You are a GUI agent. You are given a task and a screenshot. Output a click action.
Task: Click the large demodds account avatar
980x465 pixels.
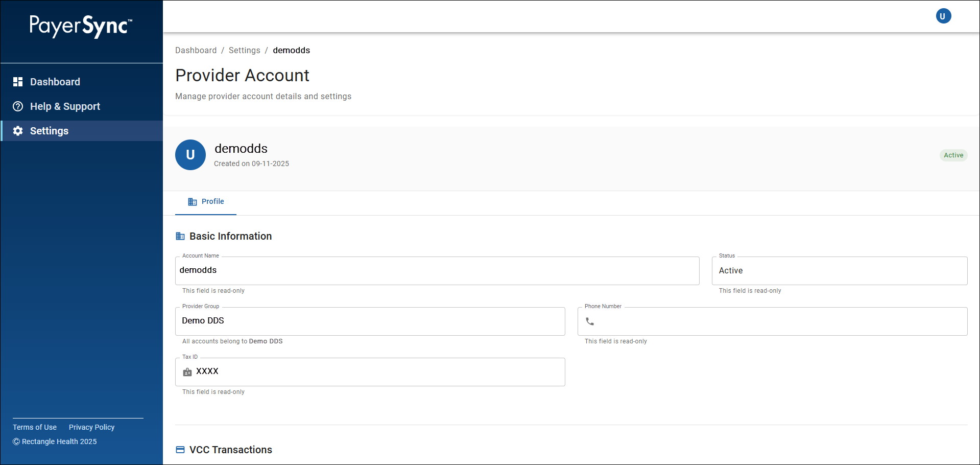click(190, 155)
